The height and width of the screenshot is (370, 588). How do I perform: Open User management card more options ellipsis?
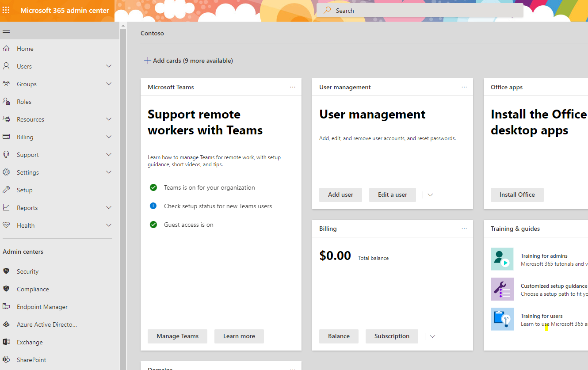pyautogui.click(x=464, y=87)
